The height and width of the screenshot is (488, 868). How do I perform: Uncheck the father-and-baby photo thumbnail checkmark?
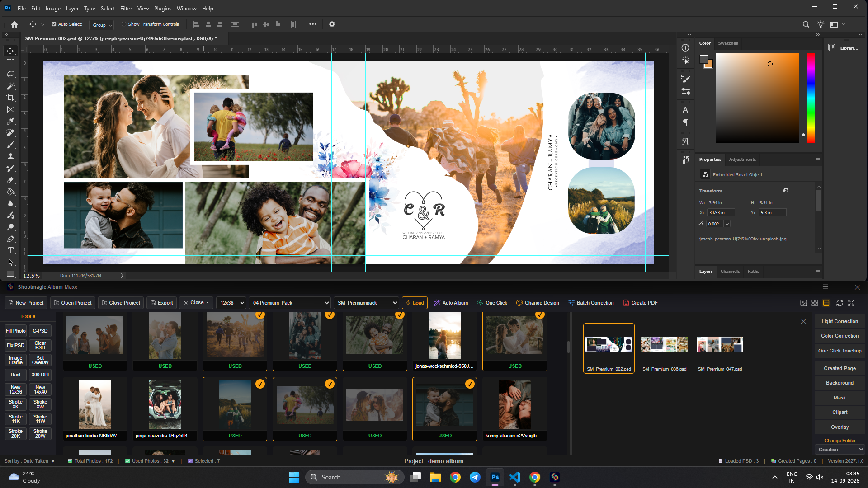click(x=470, y=384)
